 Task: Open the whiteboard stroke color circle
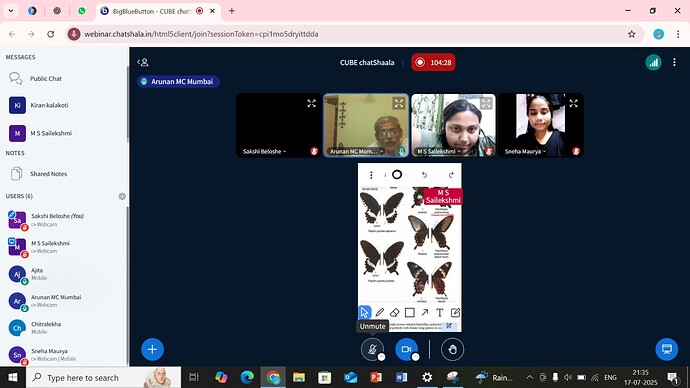[397, 175]
